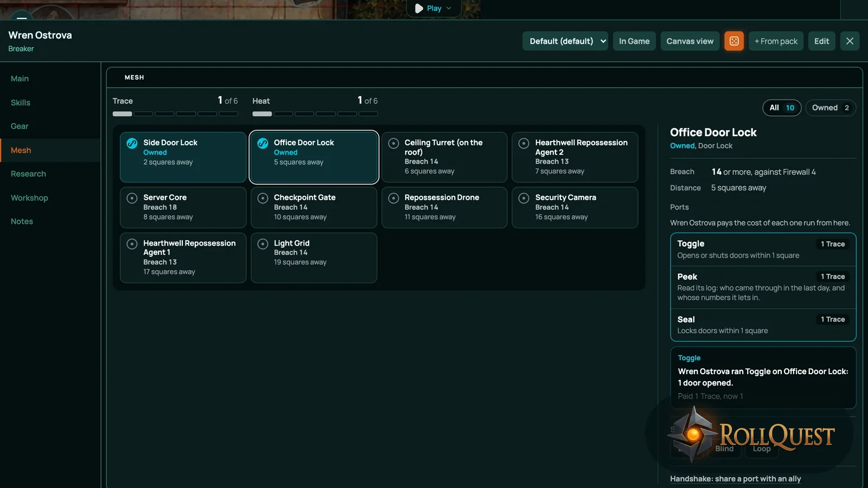Click the Office Door Lock owned icon
The height and width of the screenshot is (488, 868).
coord(263,143)
